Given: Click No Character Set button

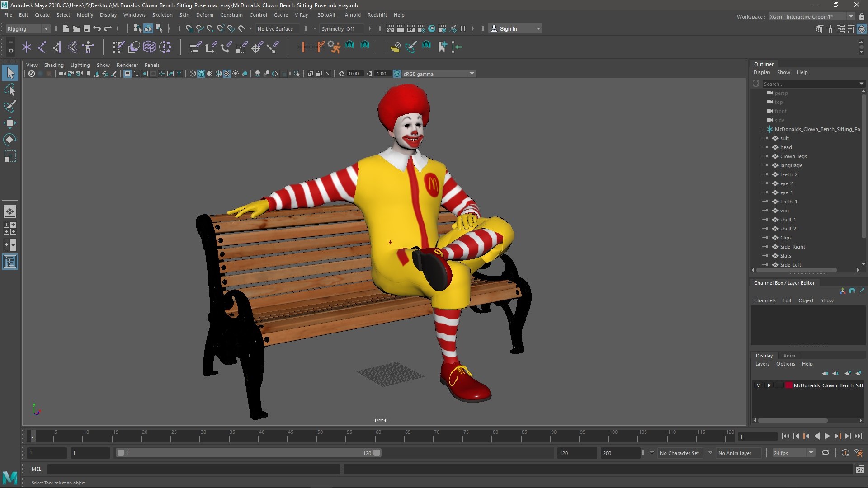Looking at the screenshot, I should (x=679, y=453).
